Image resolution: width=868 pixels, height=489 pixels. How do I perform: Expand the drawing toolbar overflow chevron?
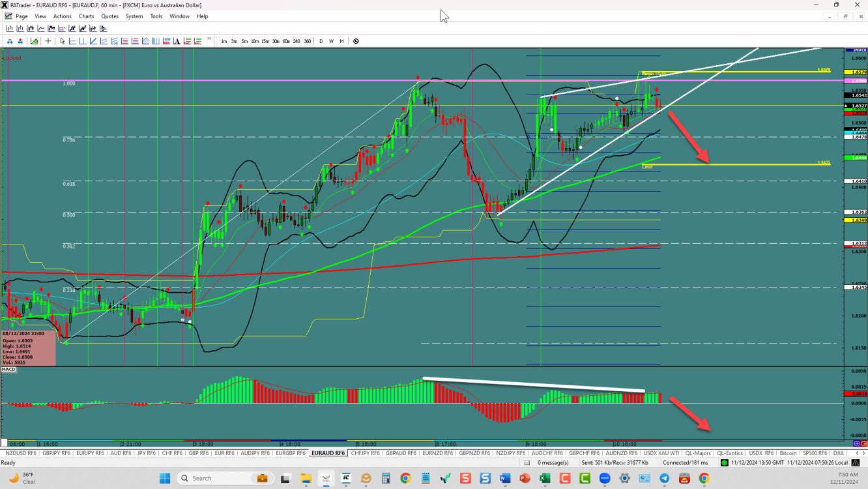[210, 38]
